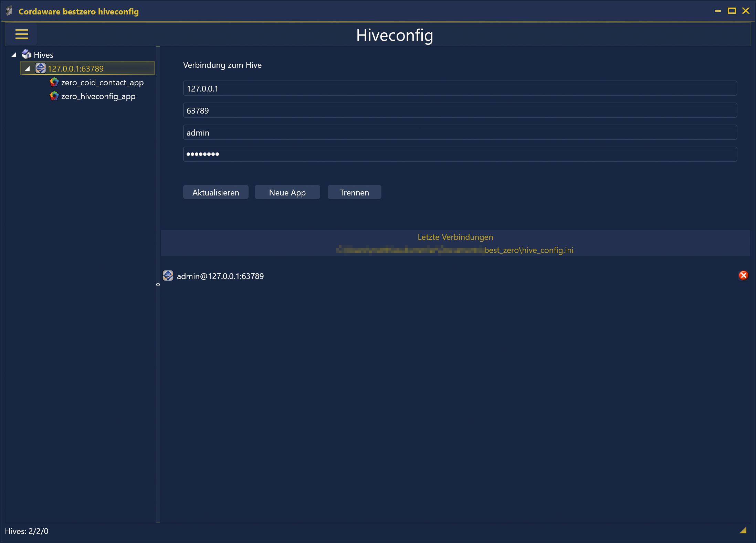Click the Verbindung zum Hive label
Image resolution: width=756 pixels, height=543 pixels.
pos(222,65)
